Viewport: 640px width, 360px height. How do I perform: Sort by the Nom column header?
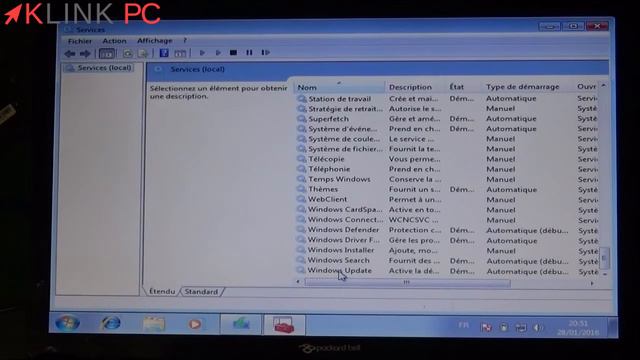(340, 87)
